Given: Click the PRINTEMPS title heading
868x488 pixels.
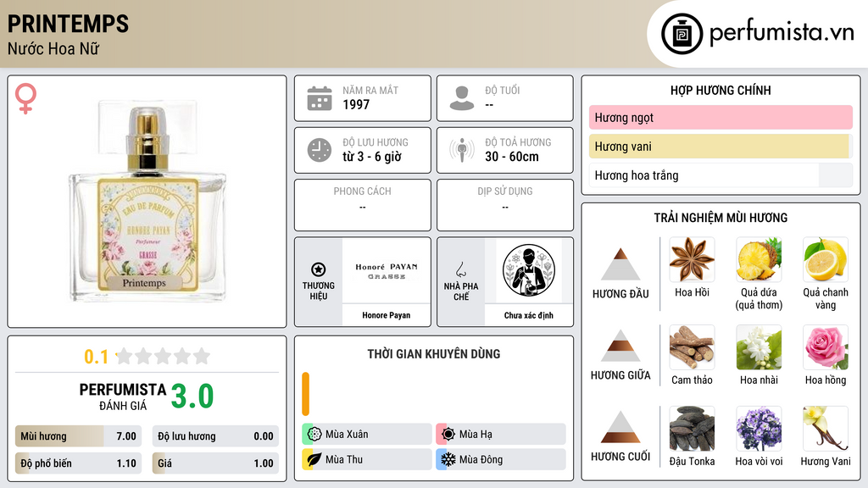Looking at the screenshot, I should click(68, 24).
